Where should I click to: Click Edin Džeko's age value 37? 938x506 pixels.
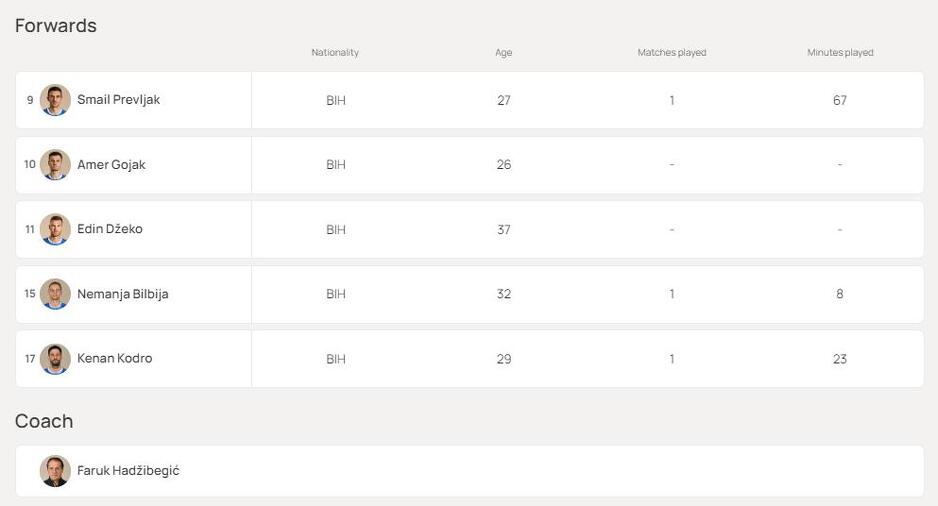click(504, 230)
